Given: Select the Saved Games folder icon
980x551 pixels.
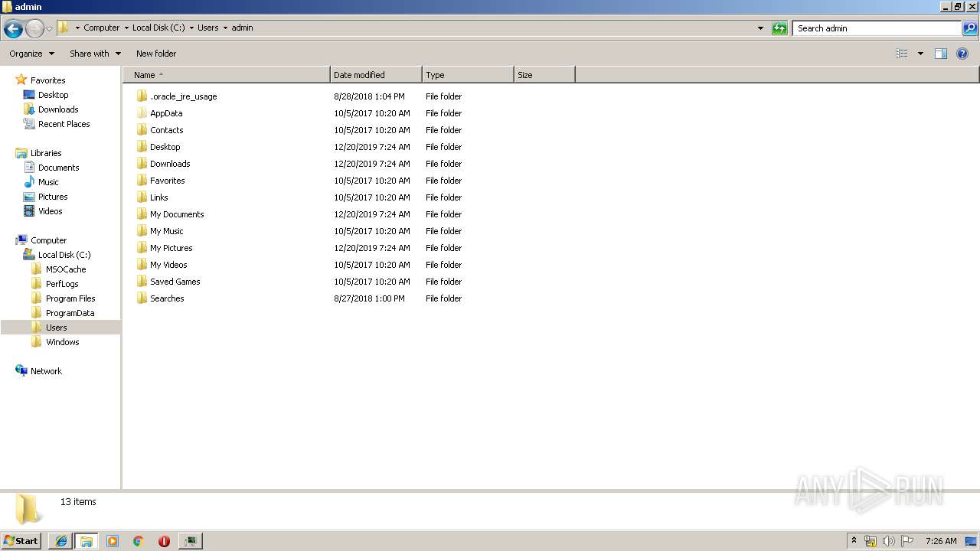Looking at the screenshot, I should tap(142, 282).
